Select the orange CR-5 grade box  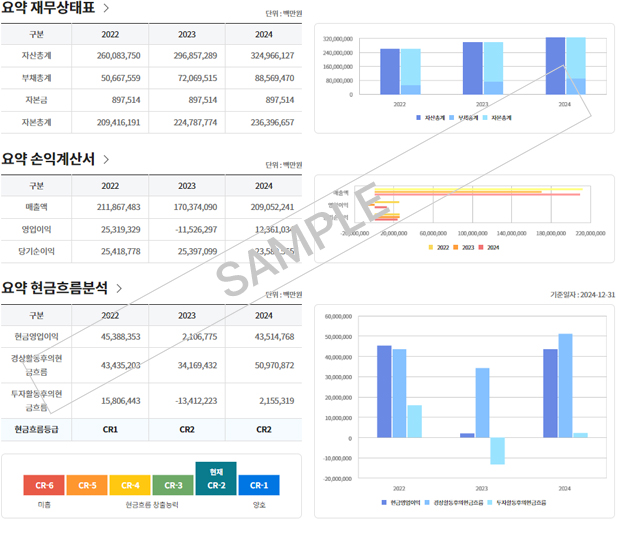click(x=87, y=485)
